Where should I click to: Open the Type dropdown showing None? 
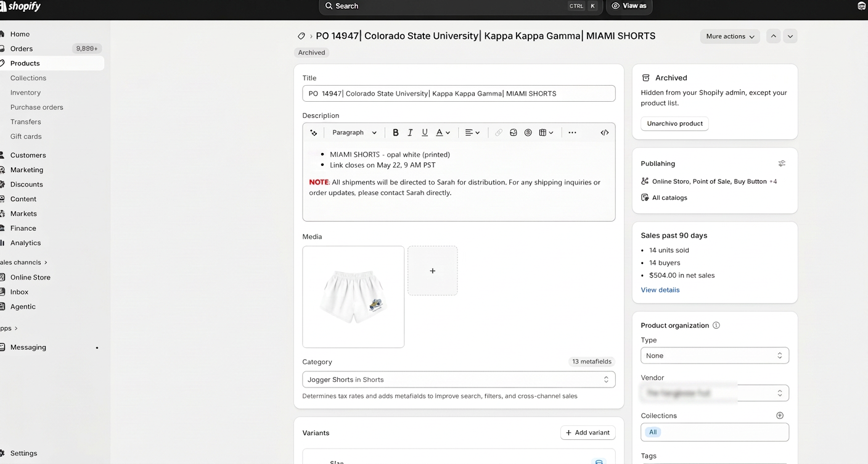tap(714, 356)
